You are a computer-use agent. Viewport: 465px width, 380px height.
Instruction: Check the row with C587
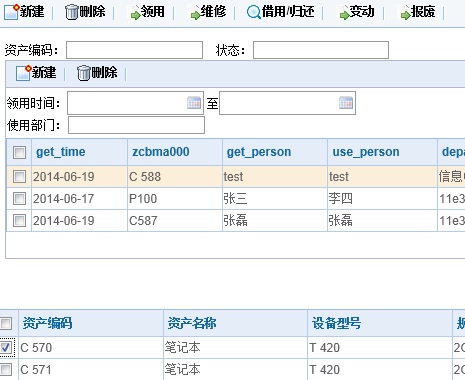(x=19, y=220)
